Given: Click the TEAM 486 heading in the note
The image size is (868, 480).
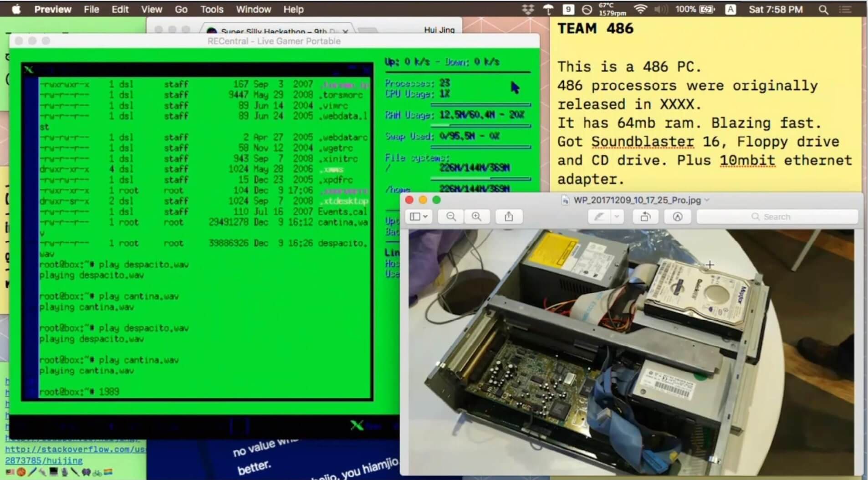Looking at the screenshot, I should 595,28.
